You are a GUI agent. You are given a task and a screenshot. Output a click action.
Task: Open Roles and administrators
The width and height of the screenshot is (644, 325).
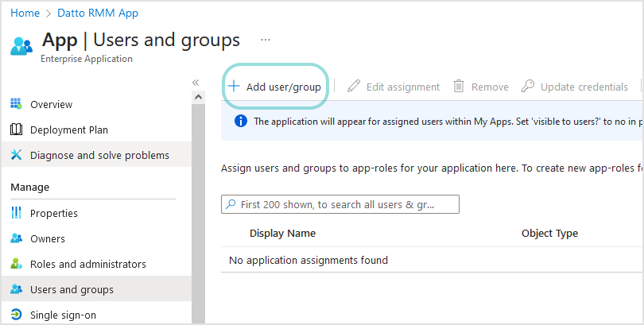(x=88, y=265)
